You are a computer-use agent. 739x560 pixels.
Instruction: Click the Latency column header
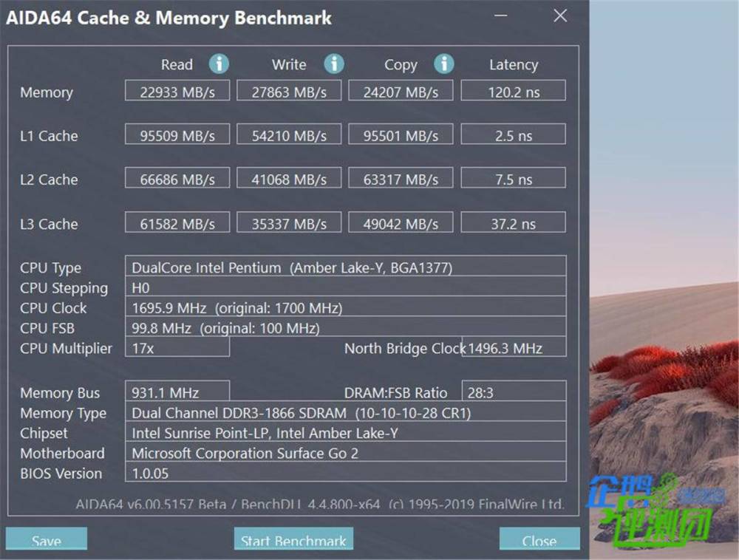coord(514,65)
